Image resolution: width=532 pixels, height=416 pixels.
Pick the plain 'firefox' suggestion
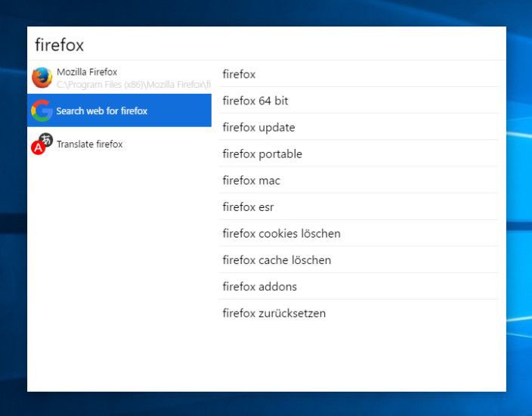tap(358, 74)
